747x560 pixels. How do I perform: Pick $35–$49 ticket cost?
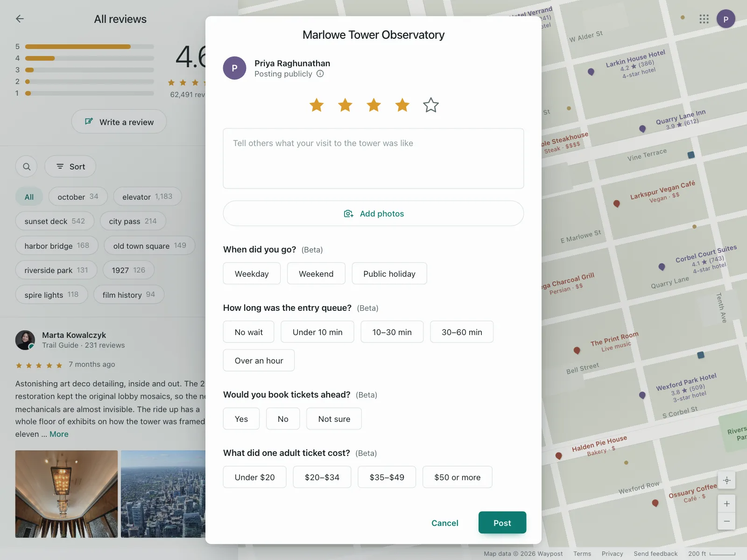tap(387, 477)
